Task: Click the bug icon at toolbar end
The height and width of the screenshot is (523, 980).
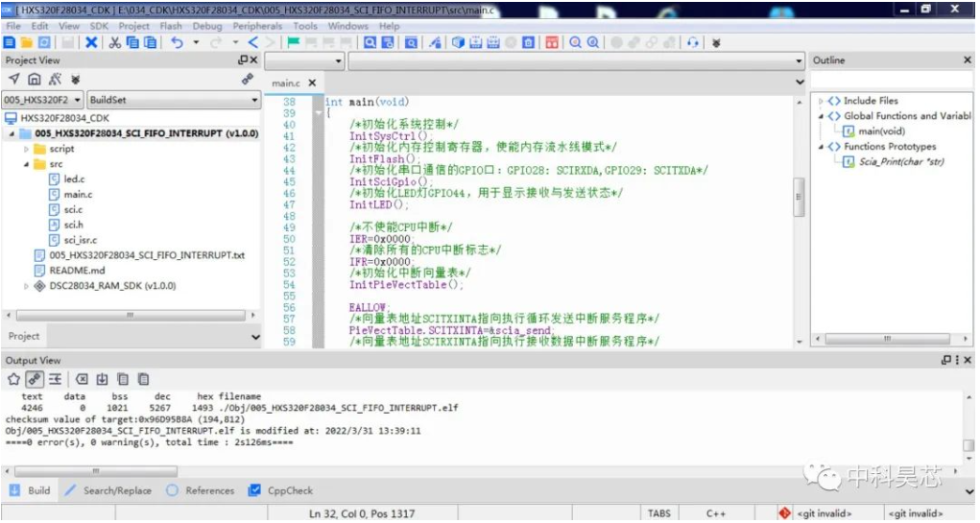Action: click(716, 42)
